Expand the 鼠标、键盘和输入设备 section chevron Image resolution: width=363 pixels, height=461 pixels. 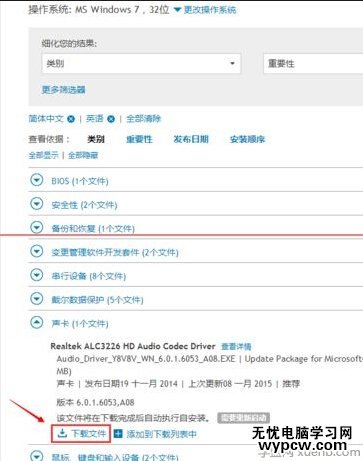37,455
